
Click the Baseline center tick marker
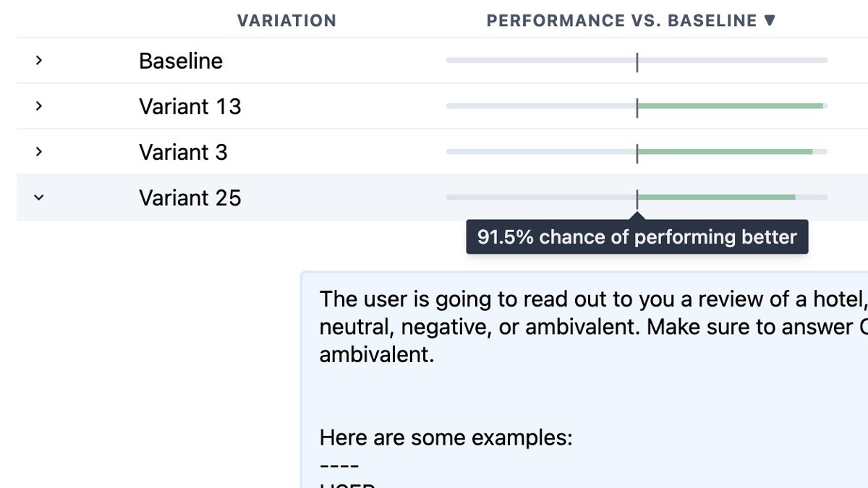(x=637, y=62)
